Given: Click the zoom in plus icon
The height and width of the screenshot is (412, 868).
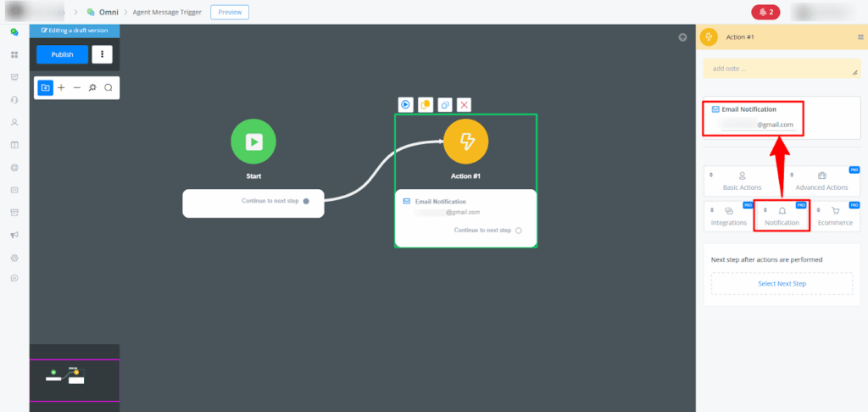Looking at the screenshot, I should click(61, 87).
